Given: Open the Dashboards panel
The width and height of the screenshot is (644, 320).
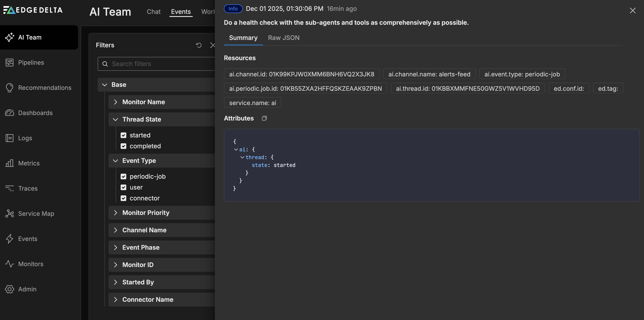Looking at the screenshot, I should click(35, 113).
